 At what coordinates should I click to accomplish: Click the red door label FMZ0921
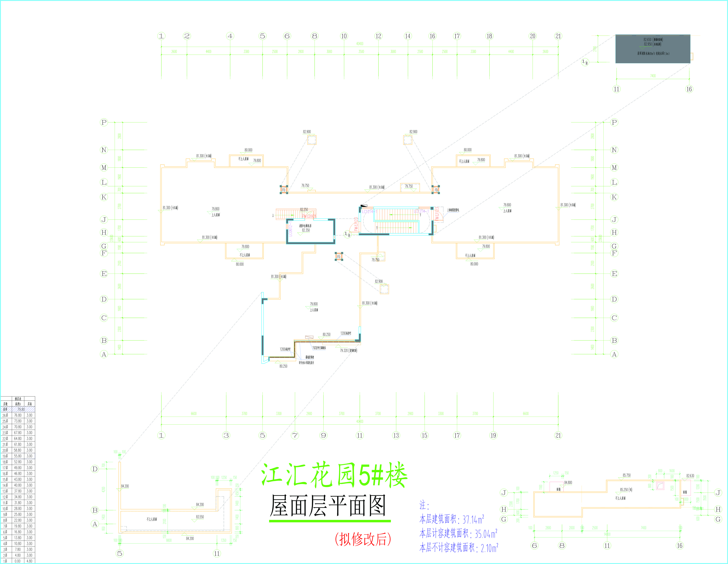click(309, 216)
